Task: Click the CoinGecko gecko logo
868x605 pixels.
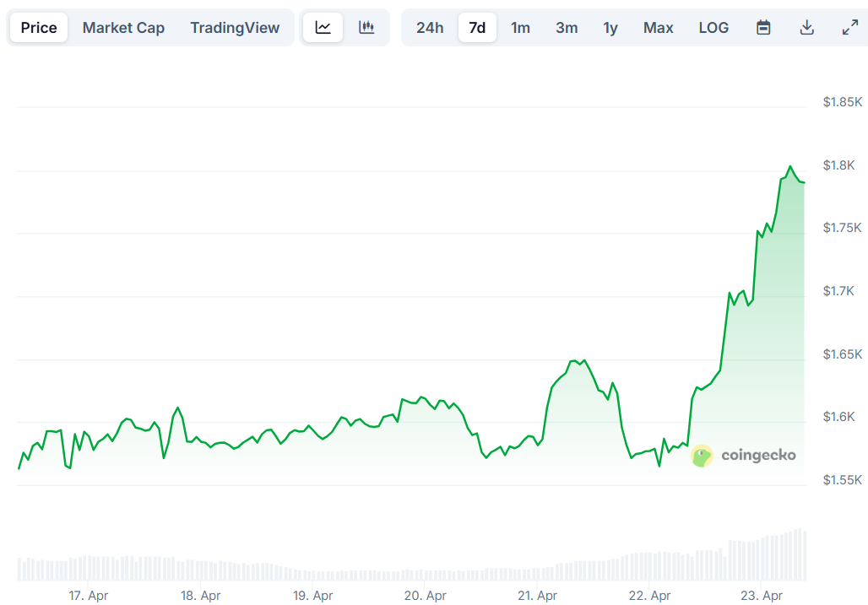Action: tap(702, 455)
